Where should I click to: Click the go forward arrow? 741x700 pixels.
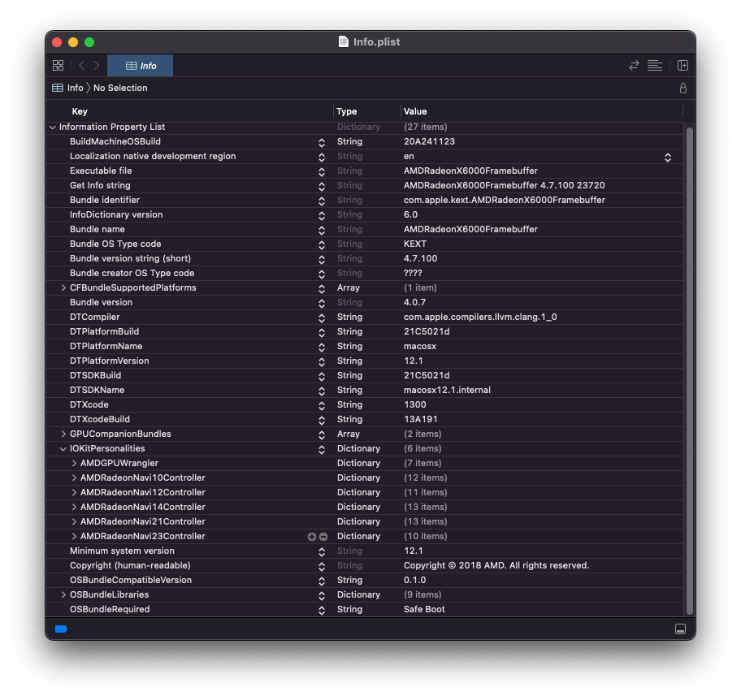pos(97,66)
